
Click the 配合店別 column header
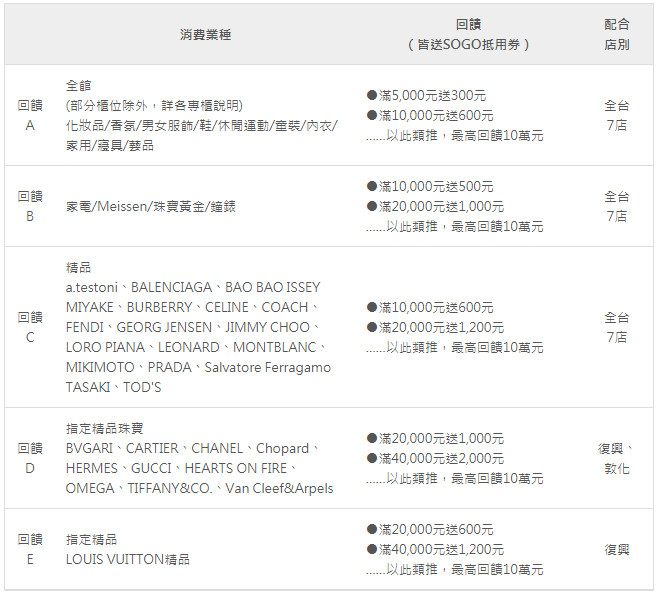(x=616, y=34)
